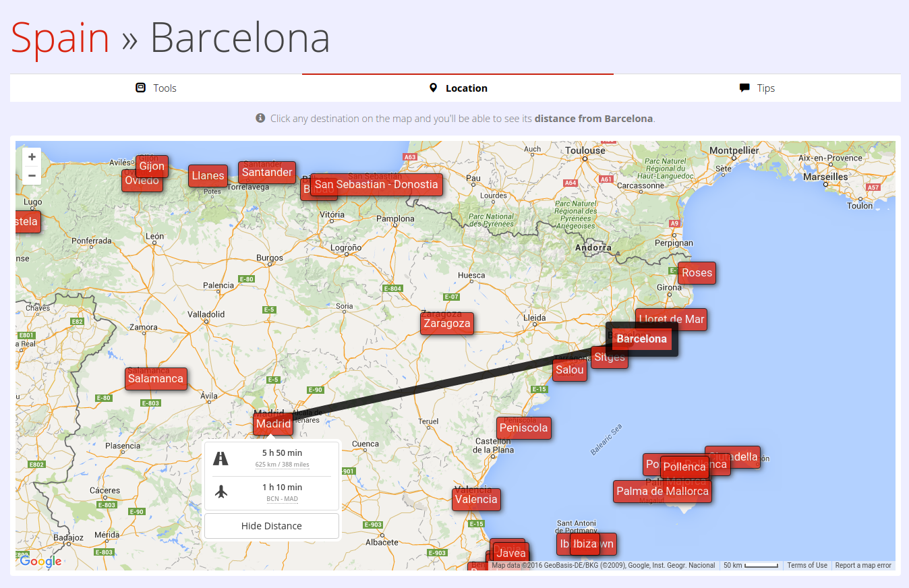The width and height of the screenshot is (909, 588).
Task: Click the driving road icon in popup
Action: (x=221, y=459)
